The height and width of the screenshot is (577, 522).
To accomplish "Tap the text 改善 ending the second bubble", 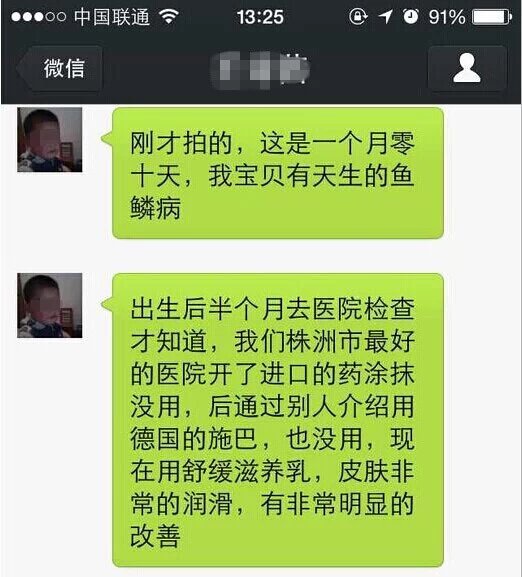I will 155,536.
